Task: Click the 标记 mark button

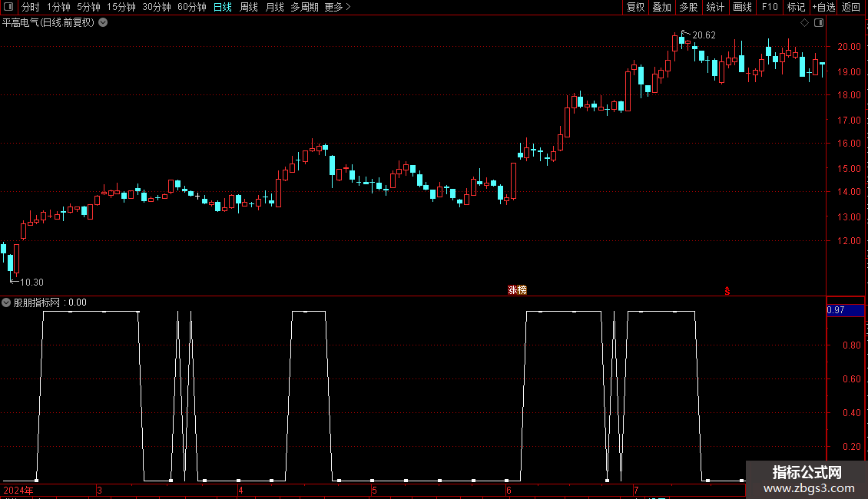Action: click(x=796, y=7)
